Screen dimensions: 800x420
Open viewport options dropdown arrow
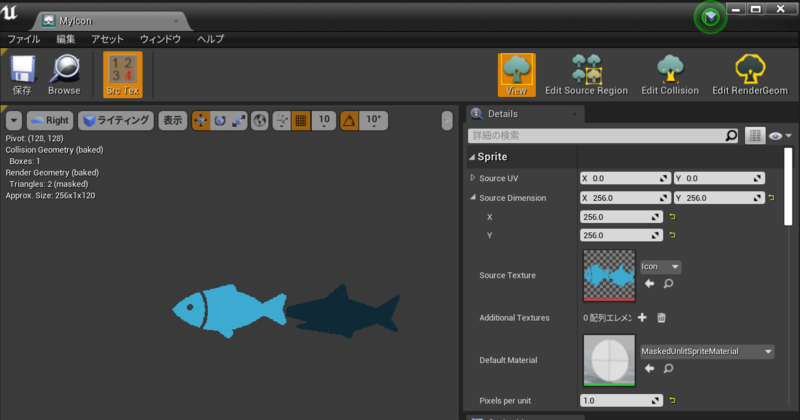14,121
